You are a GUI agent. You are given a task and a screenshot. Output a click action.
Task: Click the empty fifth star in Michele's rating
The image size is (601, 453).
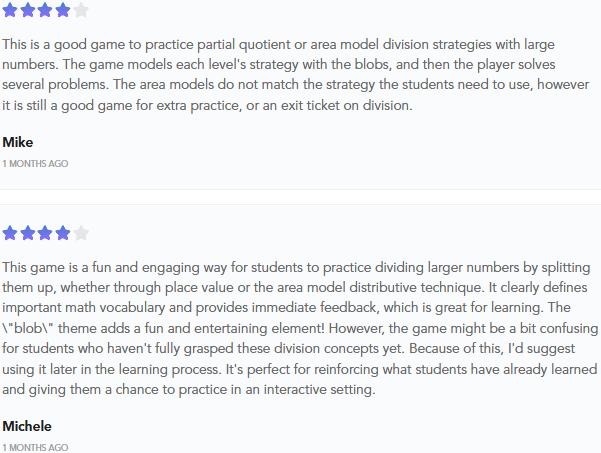coord(81,233)
